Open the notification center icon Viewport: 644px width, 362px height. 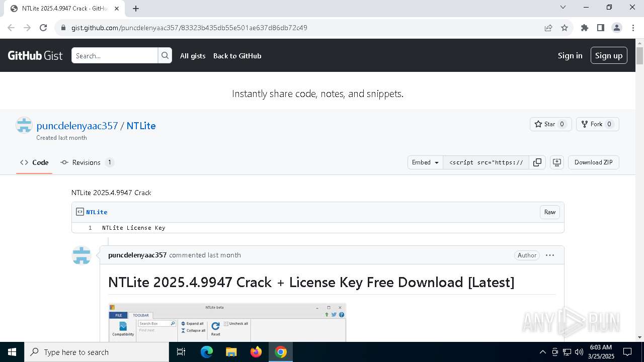point(627,352)
